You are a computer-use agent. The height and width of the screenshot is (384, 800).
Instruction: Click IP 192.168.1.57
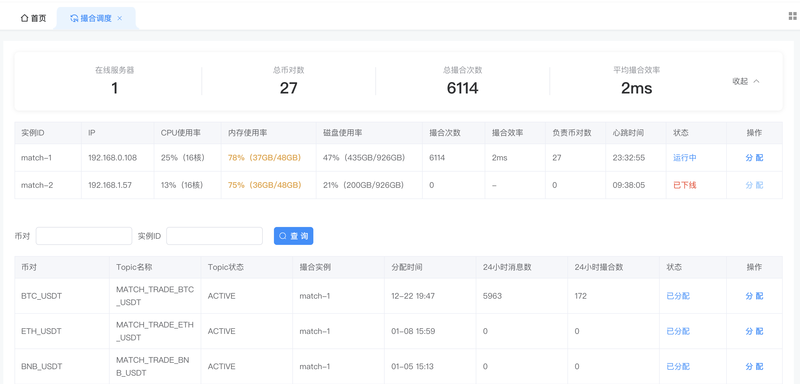(110, 185)
